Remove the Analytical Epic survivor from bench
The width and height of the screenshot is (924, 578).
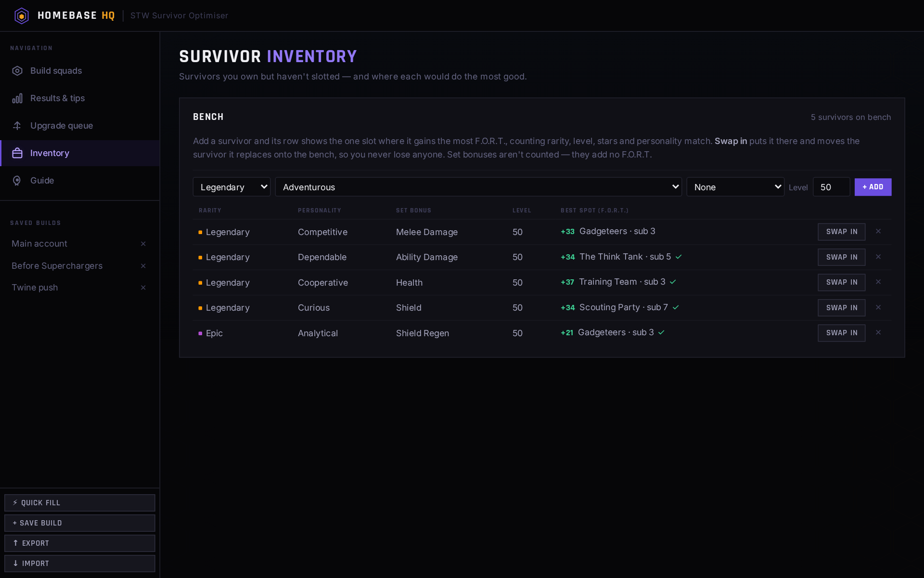(x=878, y=332)
